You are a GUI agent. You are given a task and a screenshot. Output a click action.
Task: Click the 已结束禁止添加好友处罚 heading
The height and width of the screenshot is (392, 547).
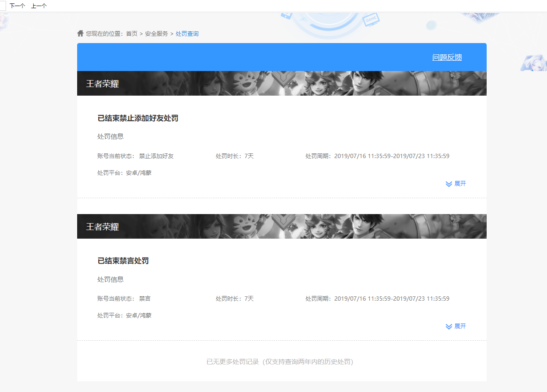click(x=138, y=118)
